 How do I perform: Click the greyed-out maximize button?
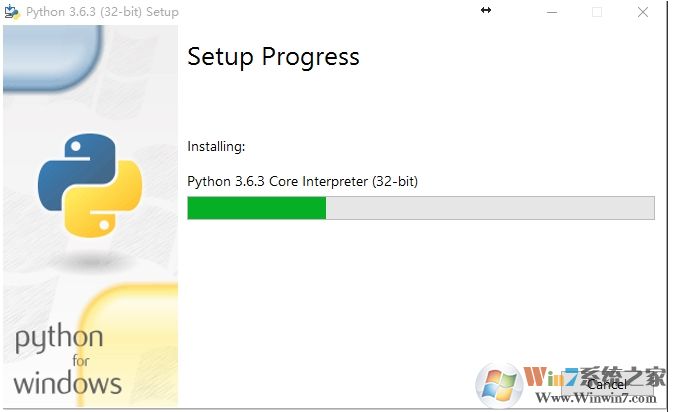597,12
